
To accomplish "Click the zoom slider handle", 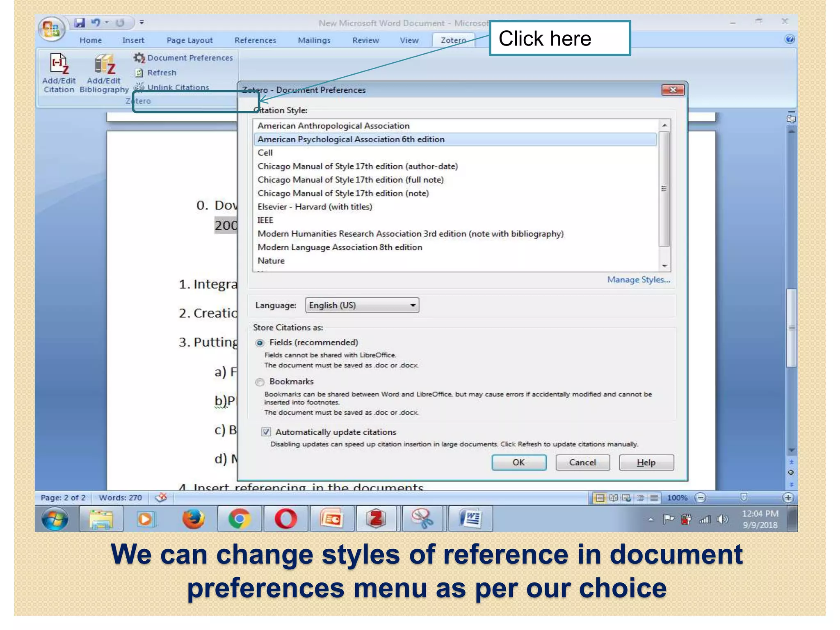I will (744, 498).
